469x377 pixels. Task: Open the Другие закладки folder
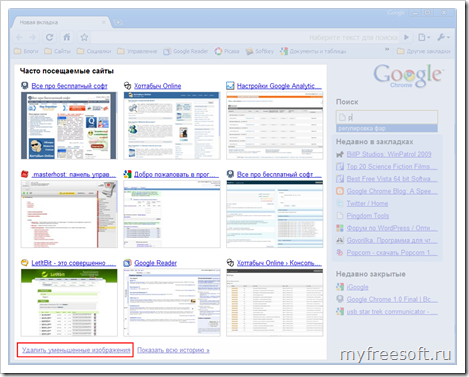pyautogui.click(x=423, y=51)
